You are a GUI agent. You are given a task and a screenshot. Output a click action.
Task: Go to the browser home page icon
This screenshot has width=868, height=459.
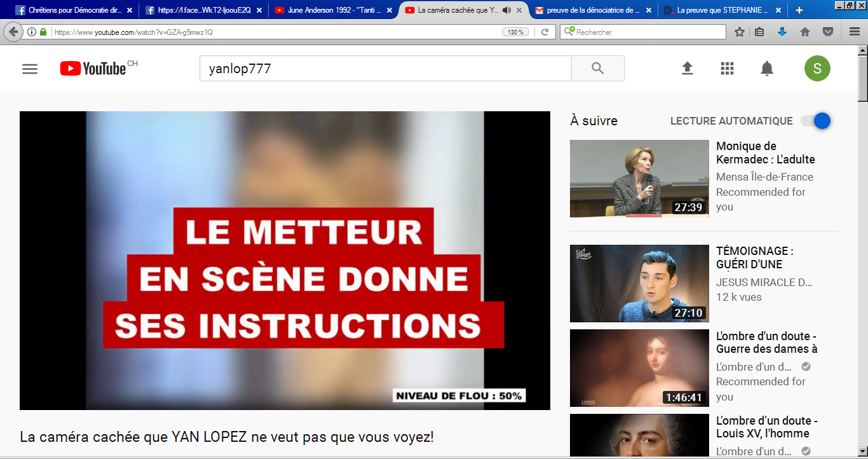point(805,32)
